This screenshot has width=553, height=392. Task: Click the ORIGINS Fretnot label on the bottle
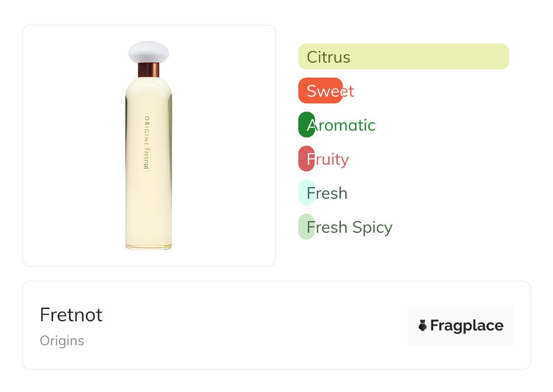(x=147, y=142)
